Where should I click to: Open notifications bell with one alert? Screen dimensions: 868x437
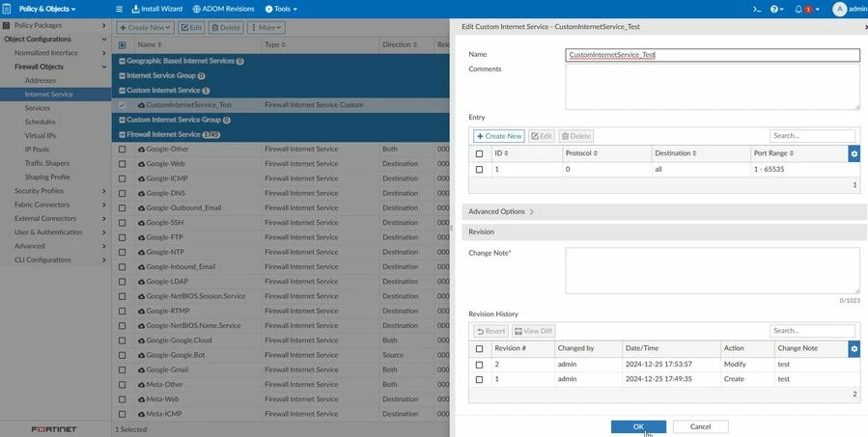click(806, 9)
